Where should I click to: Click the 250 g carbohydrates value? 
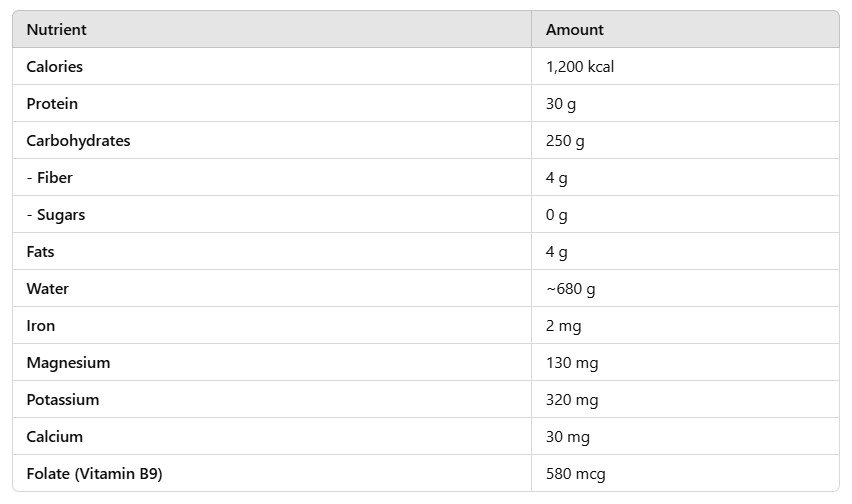click(x=565, y=141)
